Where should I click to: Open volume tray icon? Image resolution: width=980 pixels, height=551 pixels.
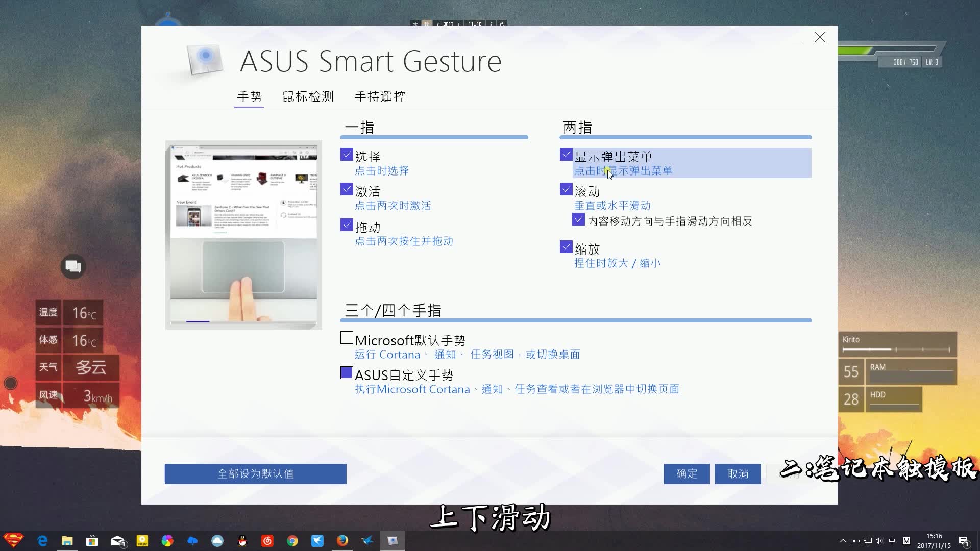879,541
